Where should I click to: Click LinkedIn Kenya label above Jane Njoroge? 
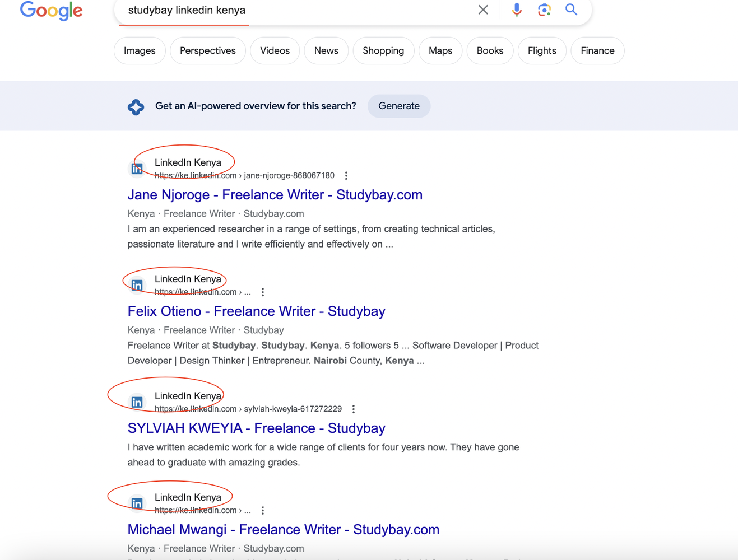point(188,162)
